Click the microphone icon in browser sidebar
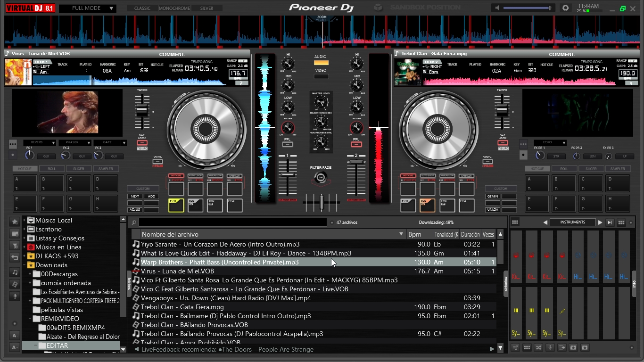The image size is (644, 362). (15, 296)
